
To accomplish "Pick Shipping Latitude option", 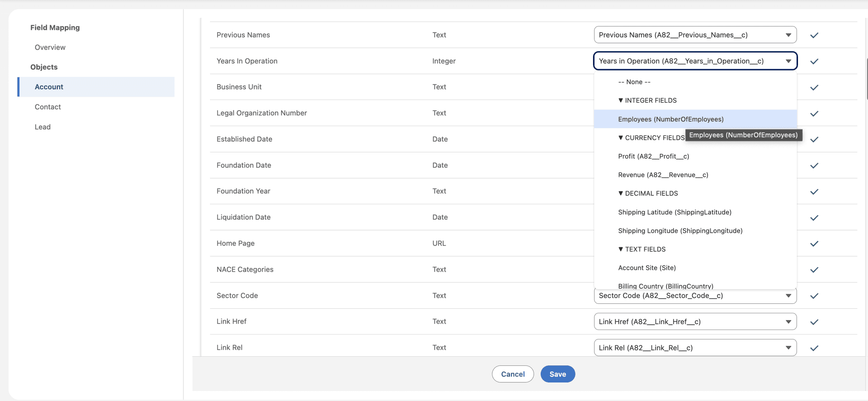I will click(x=695, y=212).
